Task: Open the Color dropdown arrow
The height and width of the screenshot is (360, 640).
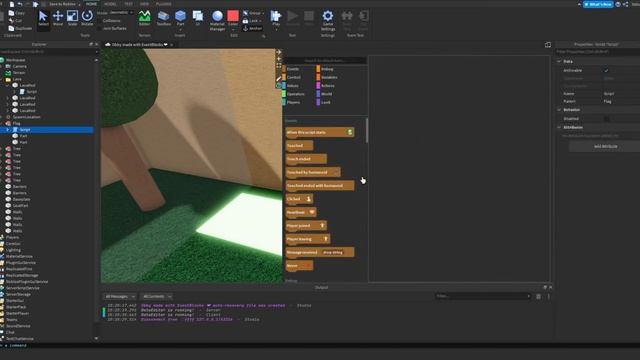Action: [x=233, y=29]
